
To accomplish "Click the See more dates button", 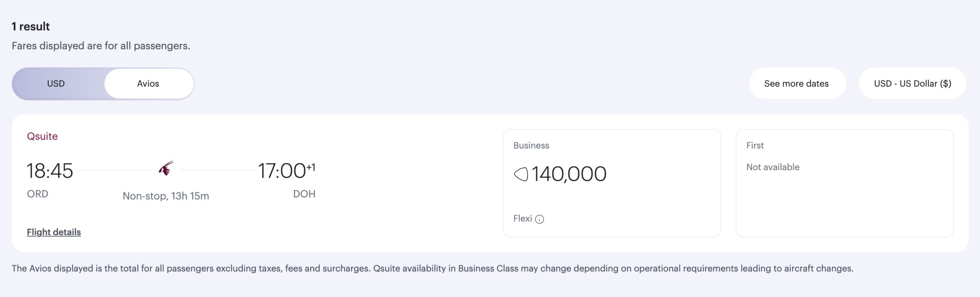I will point(796,84).
